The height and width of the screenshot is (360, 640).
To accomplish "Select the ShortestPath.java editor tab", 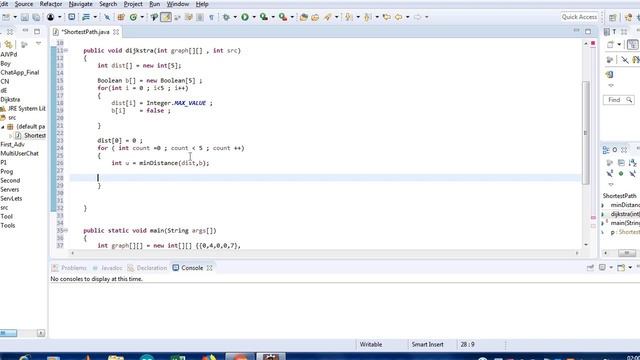I will point(85,31).
